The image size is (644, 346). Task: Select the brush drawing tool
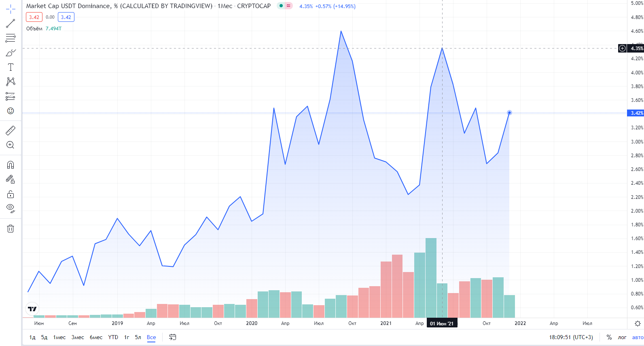tap(11, 53)
